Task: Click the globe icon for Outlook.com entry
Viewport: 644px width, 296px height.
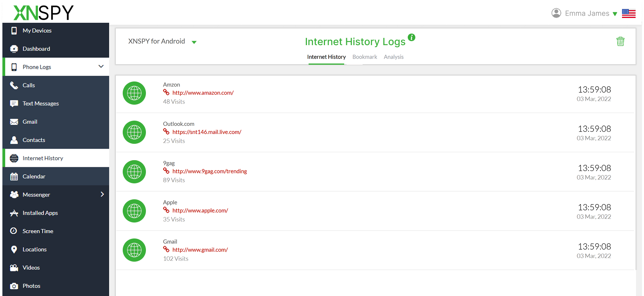Action: [x=134, y=132]
